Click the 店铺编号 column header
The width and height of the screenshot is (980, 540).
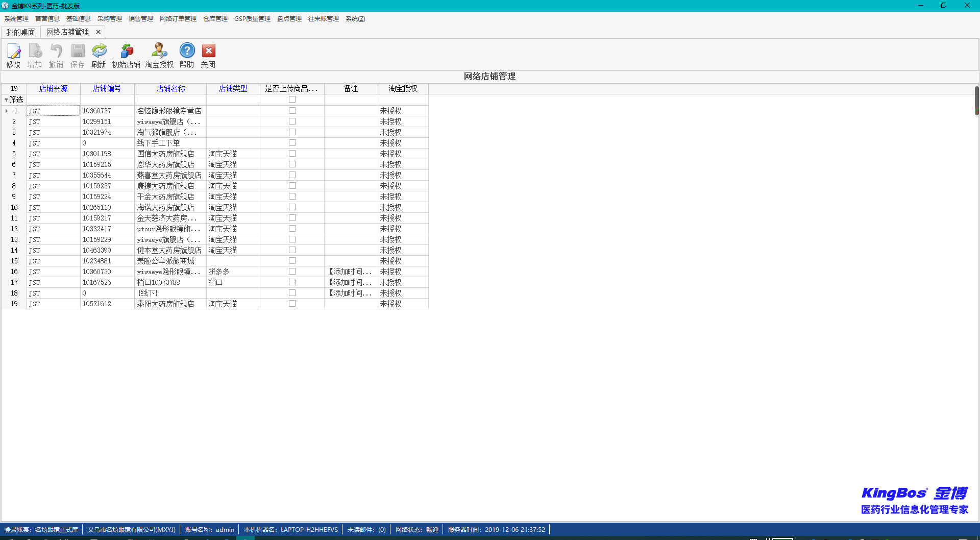[107, 89]
